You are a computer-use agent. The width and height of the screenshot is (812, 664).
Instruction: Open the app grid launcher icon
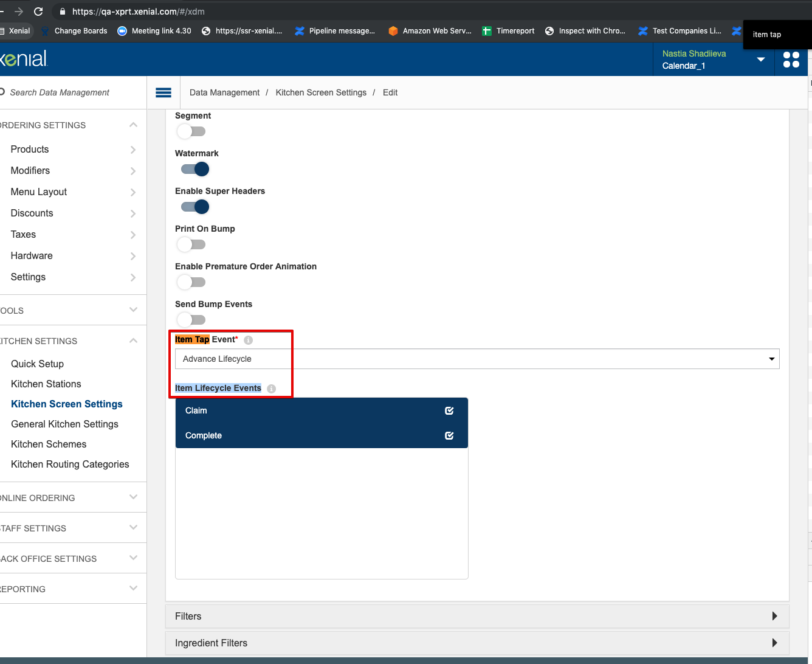click(x=791, y=60)
